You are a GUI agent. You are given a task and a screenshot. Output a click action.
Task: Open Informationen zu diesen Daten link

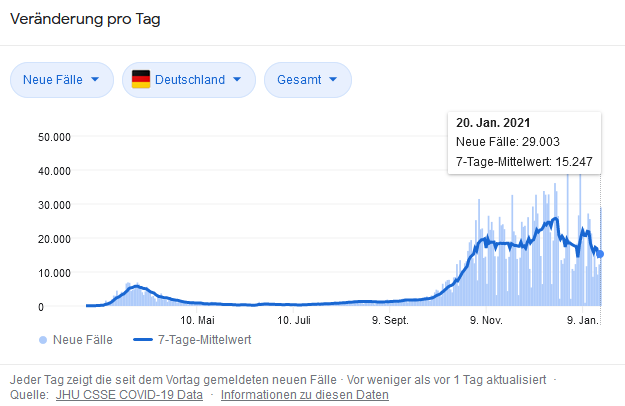pos(304,395)
